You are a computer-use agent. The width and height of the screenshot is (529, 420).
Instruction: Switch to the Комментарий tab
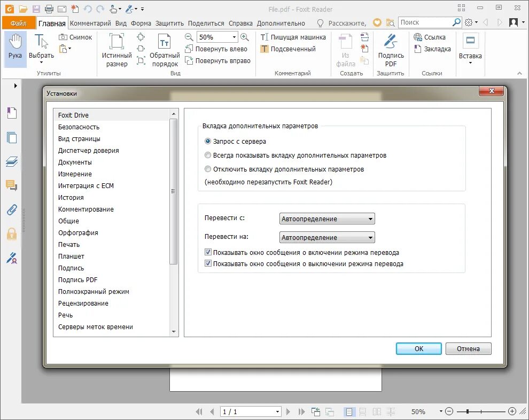tap(90, 24)
